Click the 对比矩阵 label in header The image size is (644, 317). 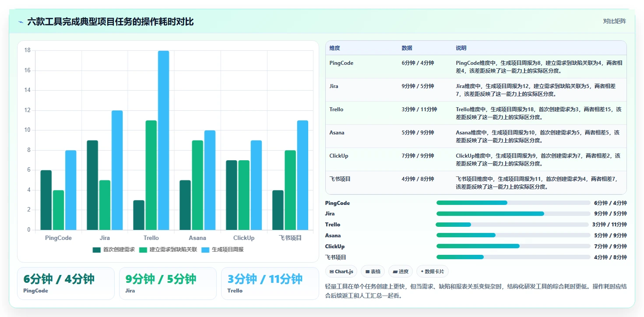pyautogui.click(x=615, y=21)
